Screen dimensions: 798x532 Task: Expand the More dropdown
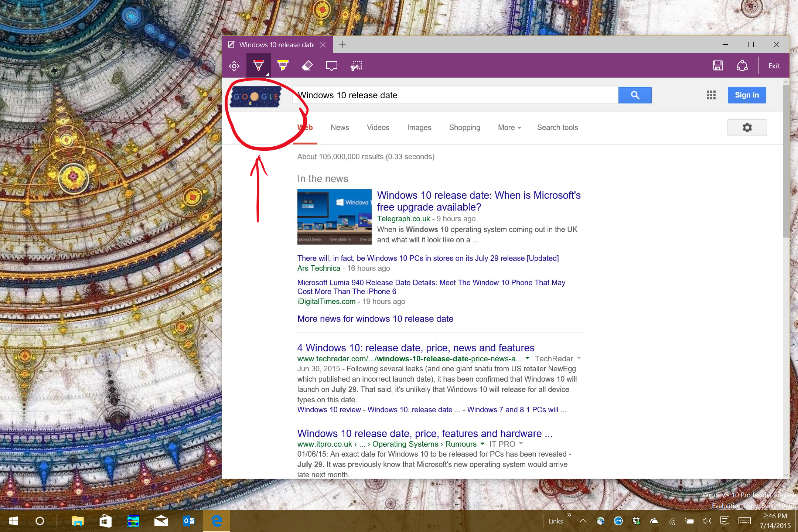(x=509, y=127)
